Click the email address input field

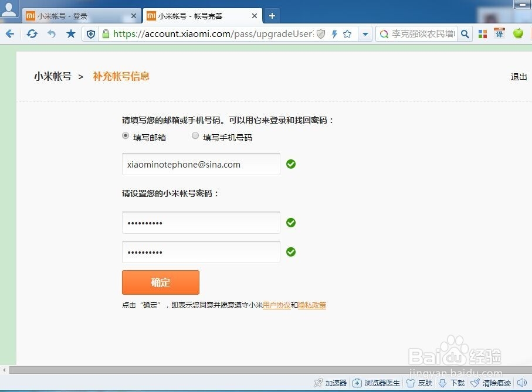click(x=201, y=164)
